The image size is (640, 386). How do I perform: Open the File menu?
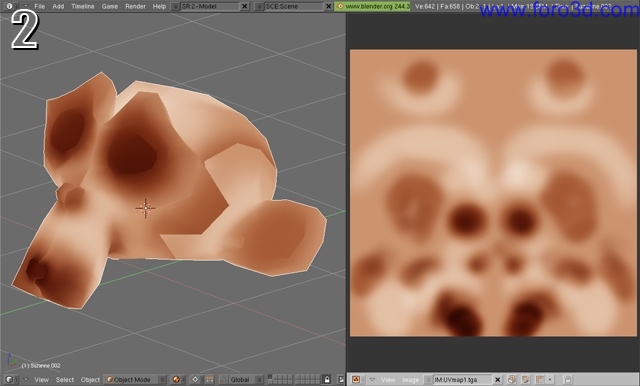click(x=40, y=6)
